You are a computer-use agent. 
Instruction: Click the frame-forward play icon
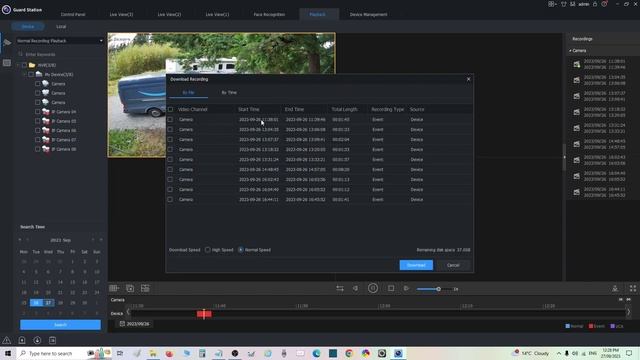click(406, 288)
